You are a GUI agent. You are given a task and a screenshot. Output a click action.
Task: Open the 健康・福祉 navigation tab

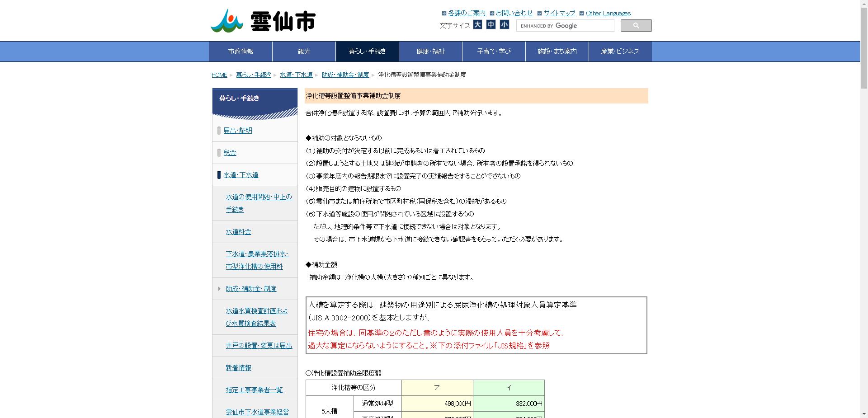pyautogui.click(x=430, y=51)
